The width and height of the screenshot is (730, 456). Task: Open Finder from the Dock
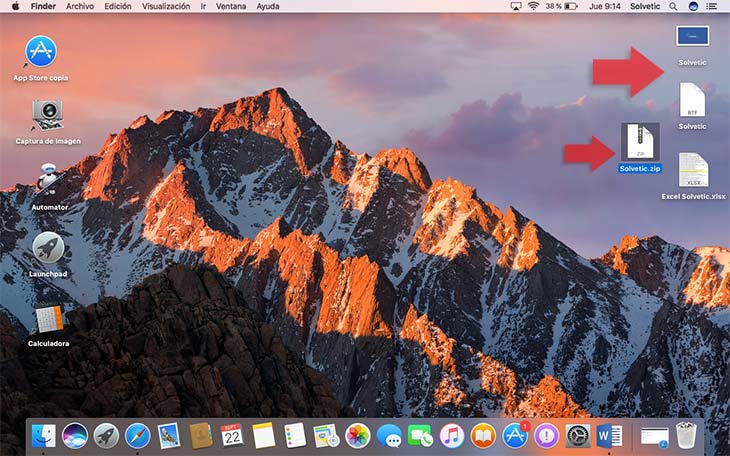(43, 436)
